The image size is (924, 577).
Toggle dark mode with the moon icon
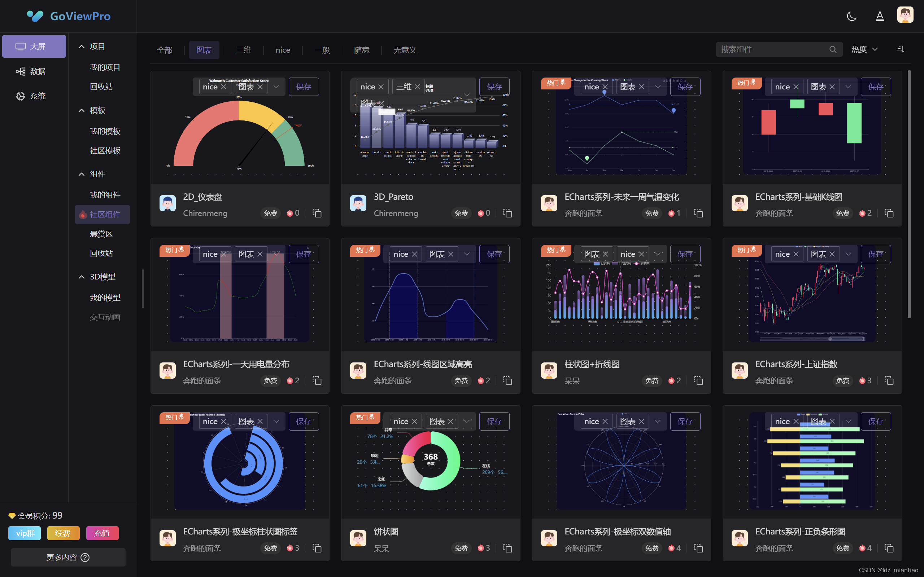[x=852, y=16]
